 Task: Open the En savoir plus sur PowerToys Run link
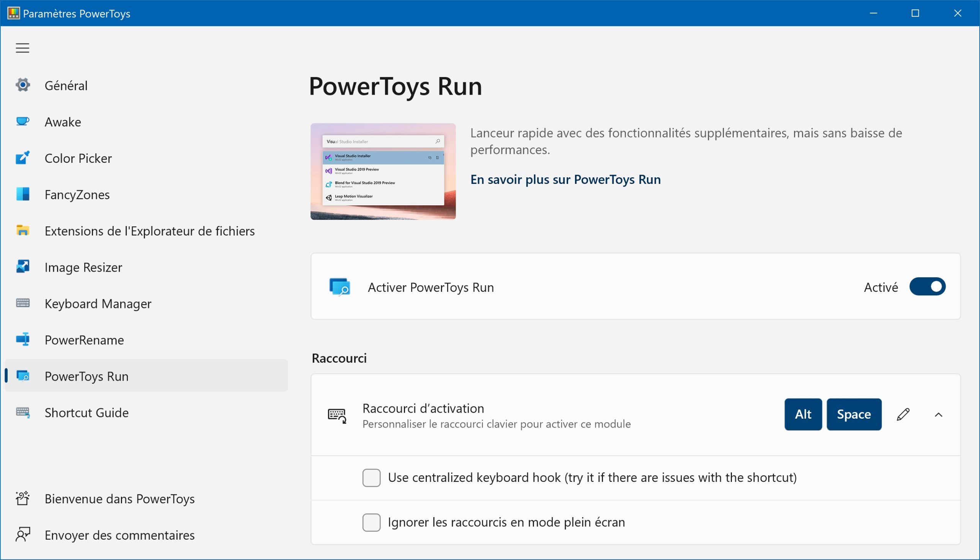click(x=565, y=179)
